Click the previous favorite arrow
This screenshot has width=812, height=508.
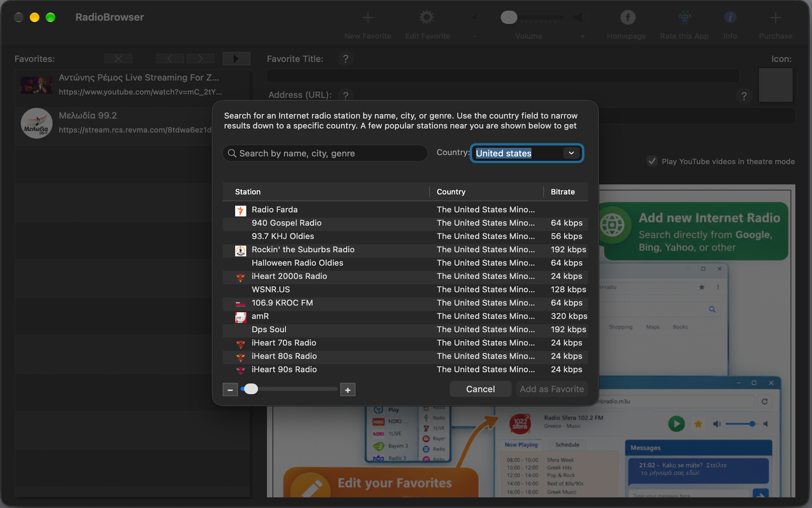tap(170, 59)
